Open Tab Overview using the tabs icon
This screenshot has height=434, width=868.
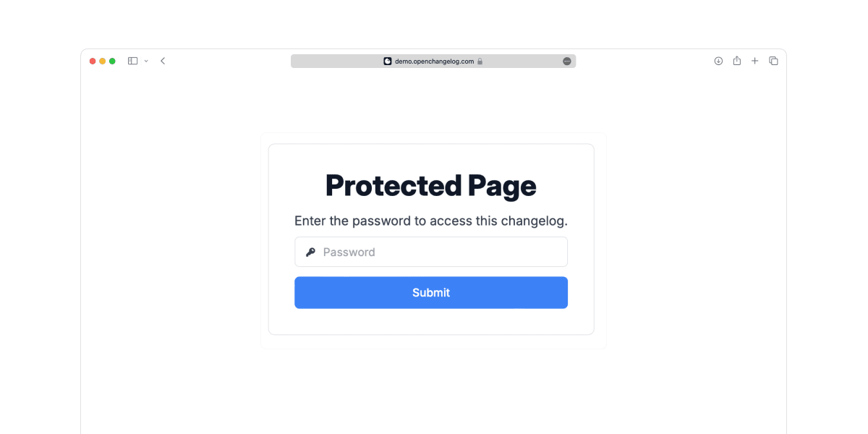[773, 61]
